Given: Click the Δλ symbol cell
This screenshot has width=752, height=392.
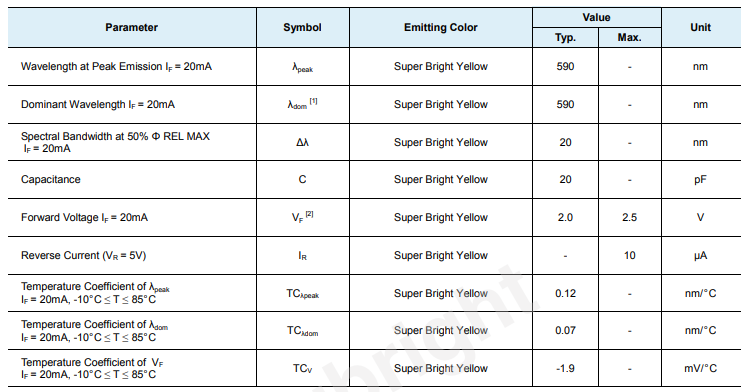Looking at the screenshot, I should [x=302, y=143].
